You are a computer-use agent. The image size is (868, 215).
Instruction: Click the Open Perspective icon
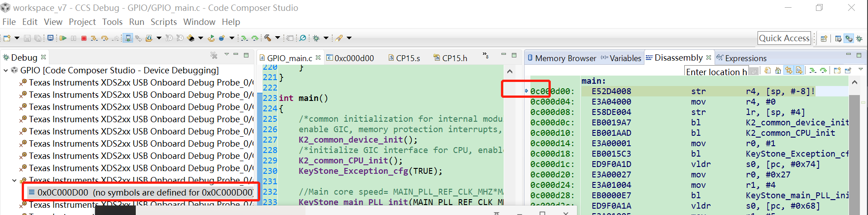824,38
